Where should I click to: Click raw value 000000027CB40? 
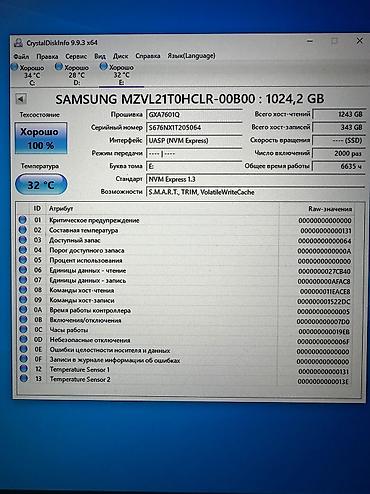(x=324, y=271)
